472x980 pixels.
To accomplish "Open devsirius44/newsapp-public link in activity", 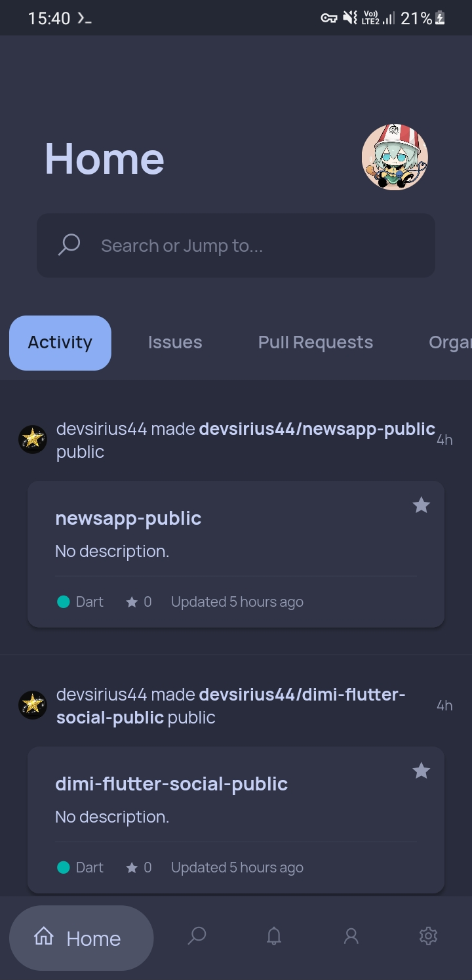I will click(317, 429).
